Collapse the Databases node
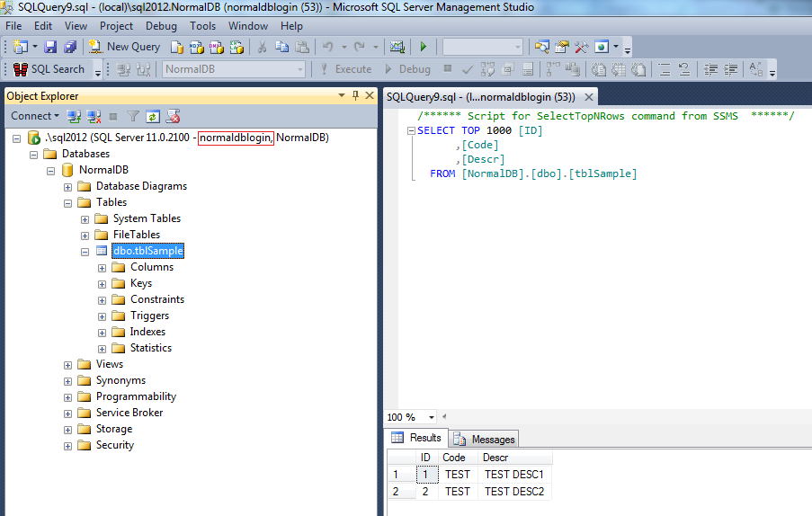This screenshot has width=812, height=516. (33, 155)
